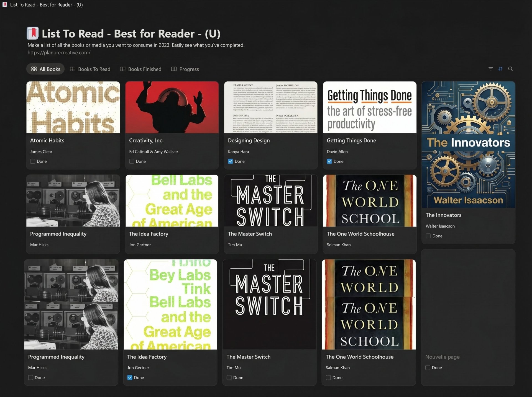Click the sort arrows icon
Image resolution: width=532 pixels, height=397 pixels.
point(500,69)
